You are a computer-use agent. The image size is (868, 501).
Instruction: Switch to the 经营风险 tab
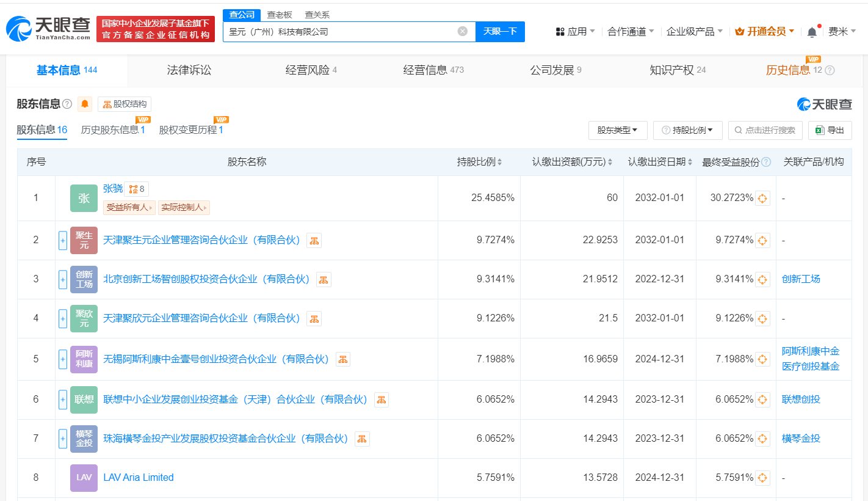point(311,70)
